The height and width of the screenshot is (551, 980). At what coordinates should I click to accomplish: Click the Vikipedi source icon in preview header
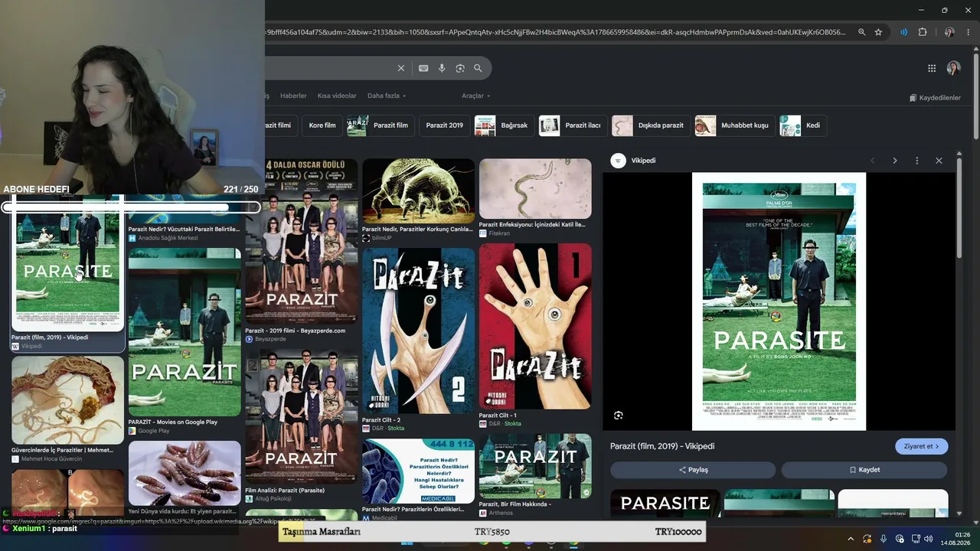[x=619, y=161]
